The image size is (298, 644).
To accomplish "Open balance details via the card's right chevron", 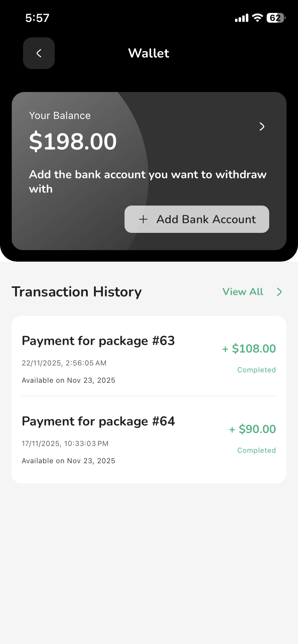I will pyautogui.click(x=262, y=126).
